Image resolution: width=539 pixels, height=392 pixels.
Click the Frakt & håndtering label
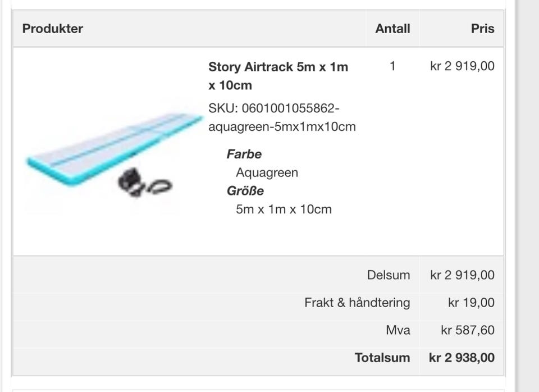357,303
